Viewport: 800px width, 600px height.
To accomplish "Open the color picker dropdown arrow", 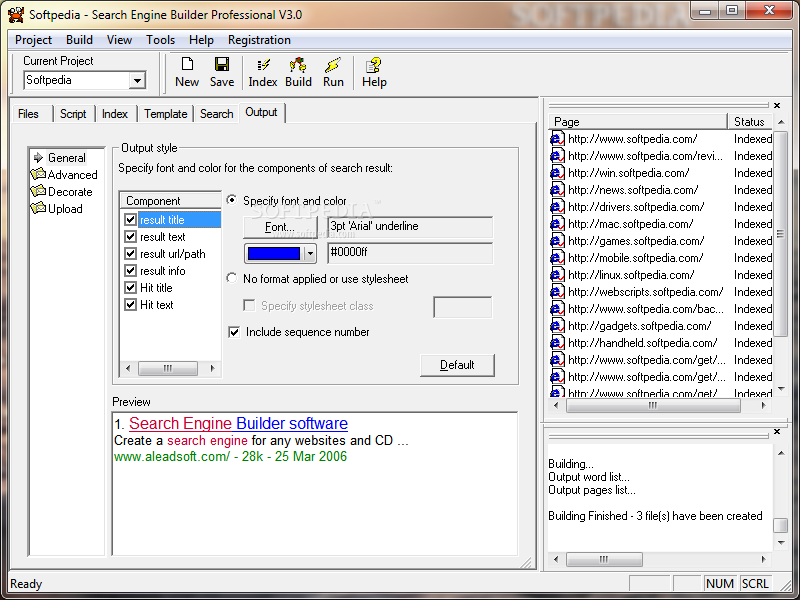I will pyautogui.click(x=310, y=254).
